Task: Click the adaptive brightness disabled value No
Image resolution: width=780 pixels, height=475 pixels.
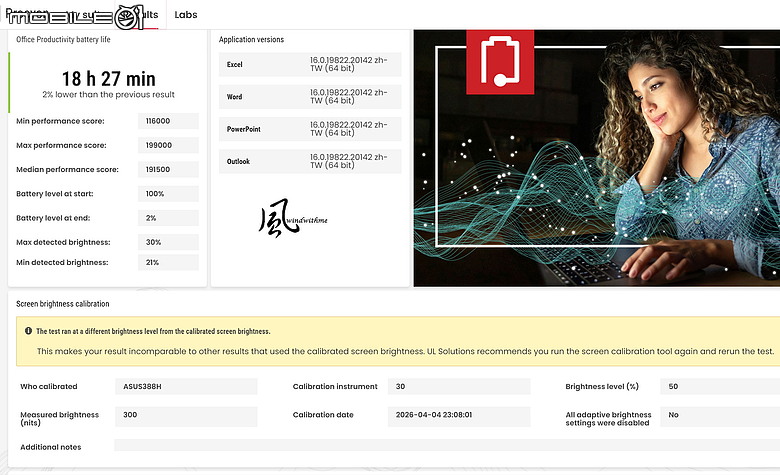Action: (720, 416)
